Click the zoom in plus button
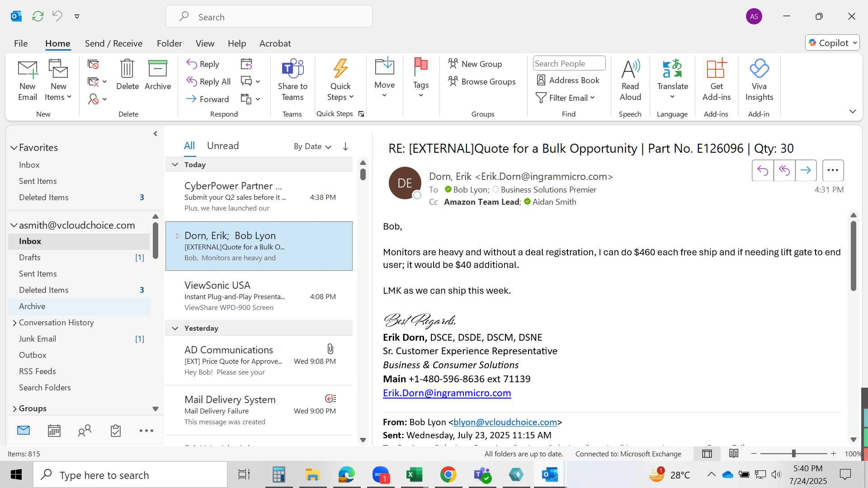 pyautogui.click(x=834, y=454)
